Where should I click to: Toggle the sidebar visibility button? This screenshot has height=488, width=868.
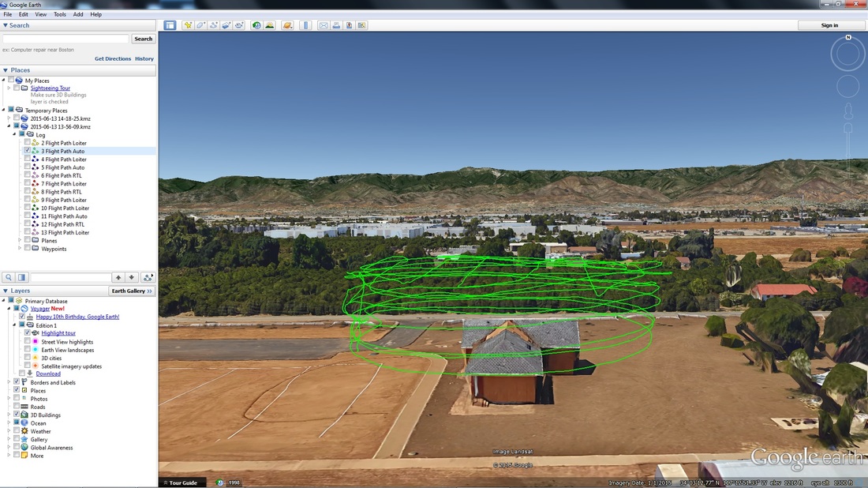coord(170,25)
